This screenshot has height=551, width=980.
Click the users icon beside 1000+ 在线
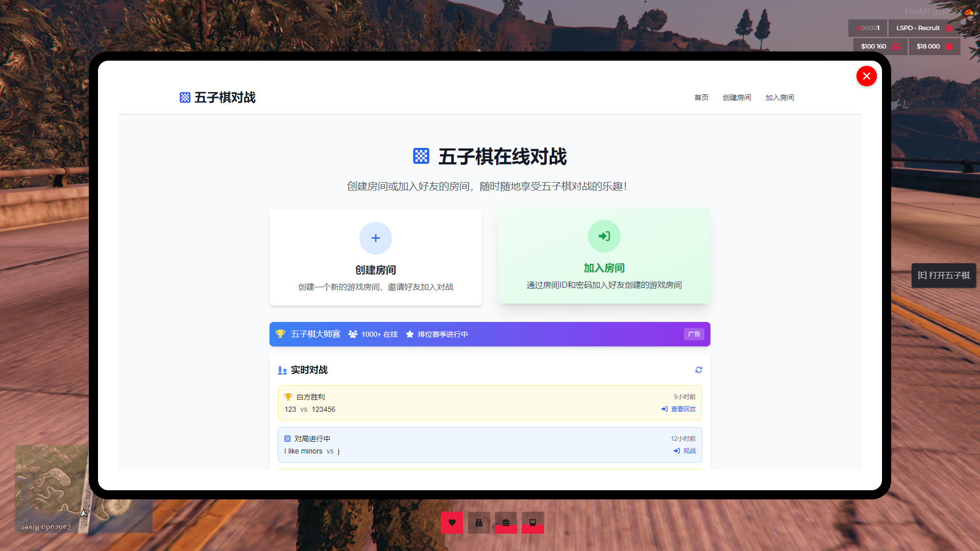[x=353, y=334]
